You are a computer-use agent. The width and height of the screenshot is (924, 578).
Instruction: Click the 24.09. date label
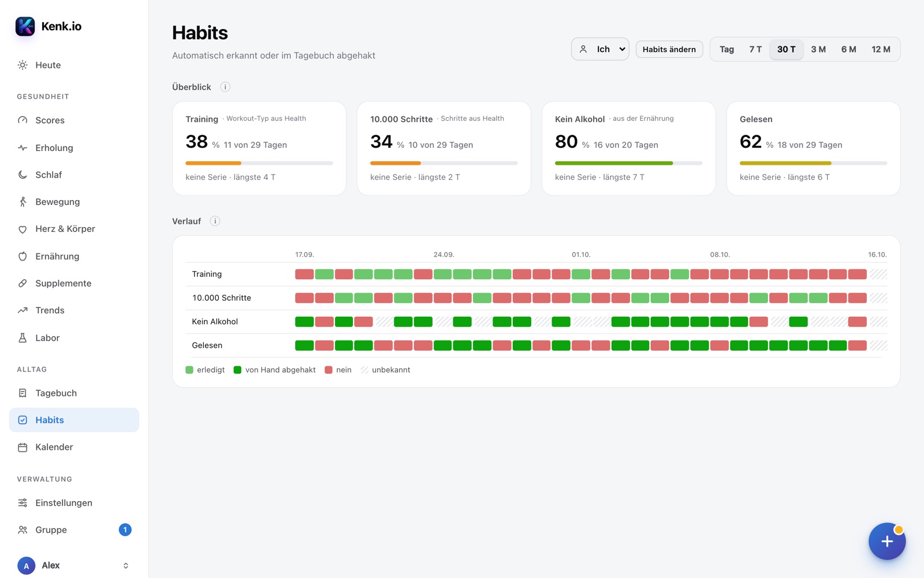point(444,254)
